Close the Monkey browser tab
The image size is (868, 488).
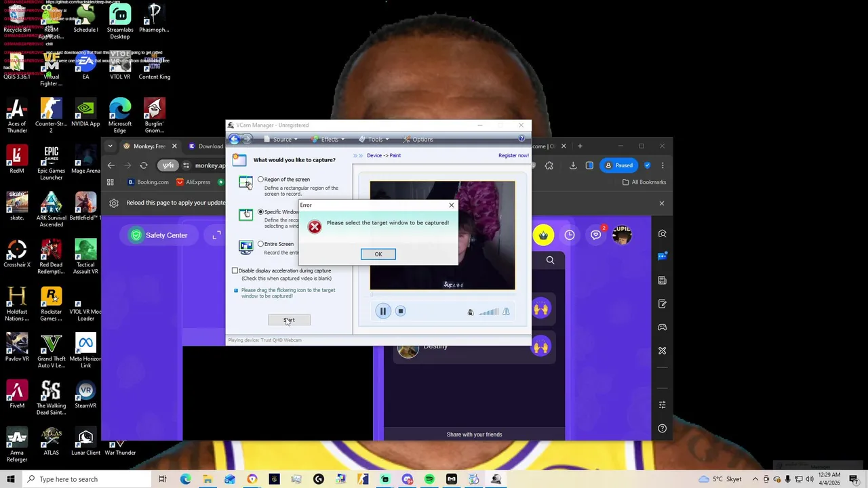pos(174,146)
